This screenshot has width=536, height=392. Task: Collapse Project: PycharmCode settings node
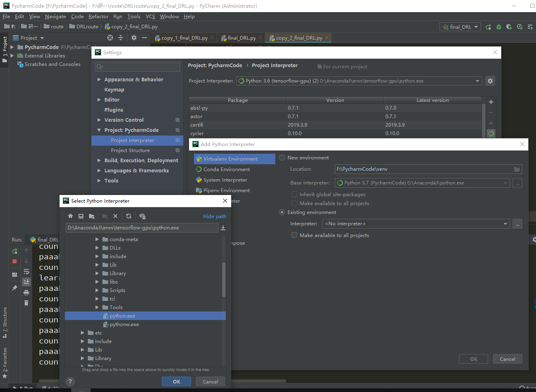(99, 130)
